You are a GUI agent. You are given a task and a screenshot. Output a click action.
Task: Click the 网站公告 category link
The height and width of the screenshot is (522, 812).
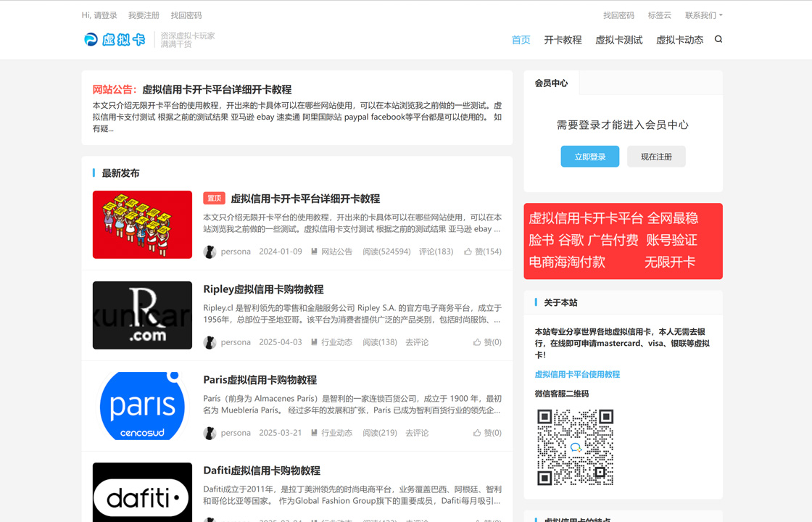tap(336, 252)
